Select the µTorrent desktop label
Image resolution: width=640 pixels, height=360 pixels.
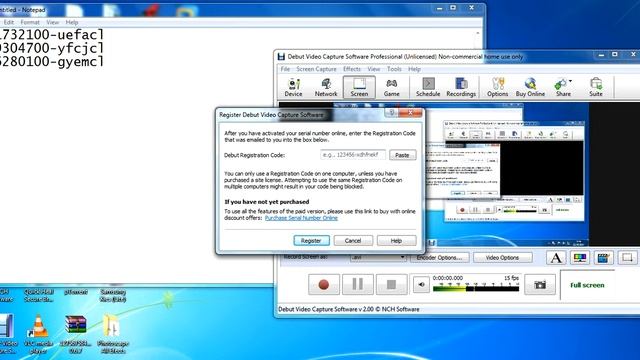click(76, 292)
